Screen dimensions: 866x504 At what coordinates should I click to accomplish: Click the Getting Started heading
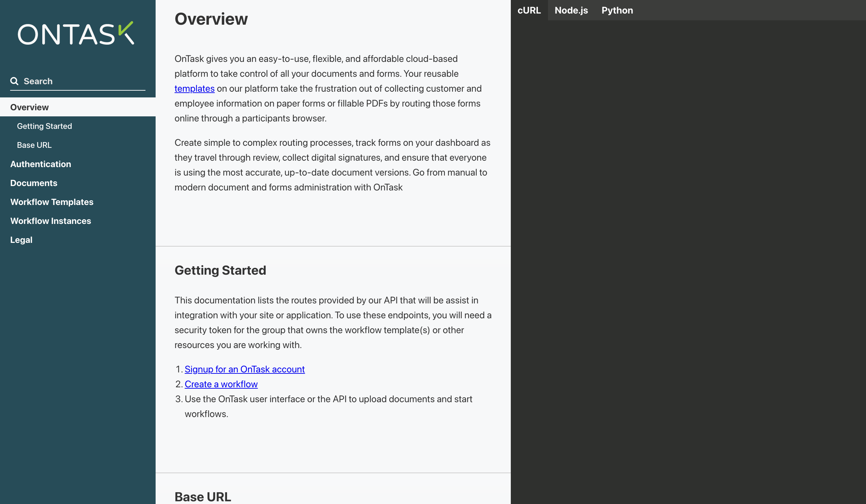pyautogui.click(x=220, y=270)
